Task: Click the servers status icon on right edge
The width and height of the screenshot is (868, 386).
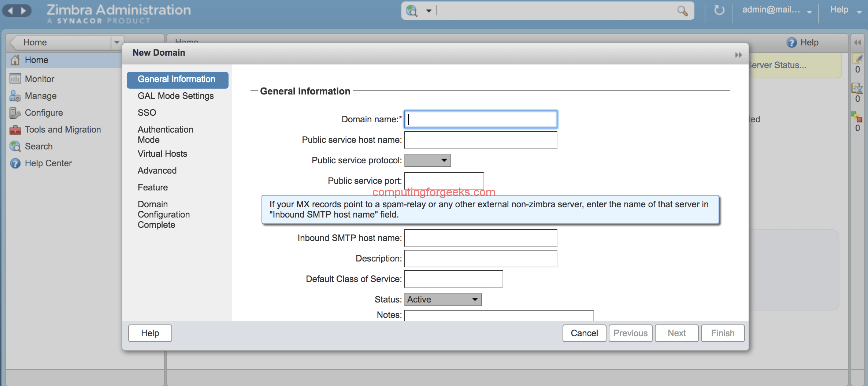Action: pos(857,117)
